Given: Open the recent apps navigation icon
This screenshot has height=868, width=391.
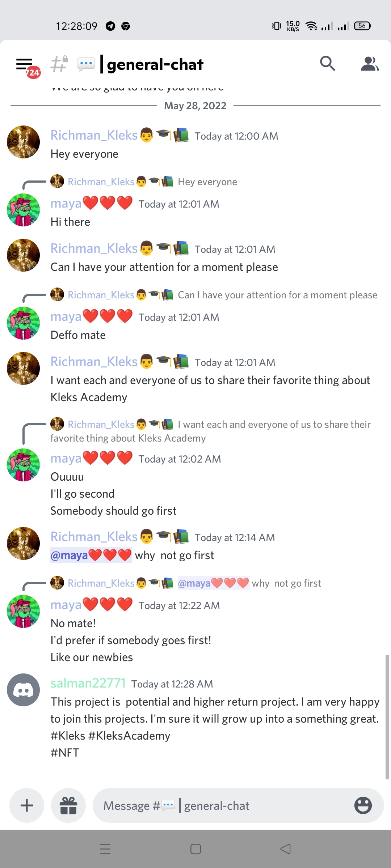Looking at the screenshot, I should (x=105, y=849).
